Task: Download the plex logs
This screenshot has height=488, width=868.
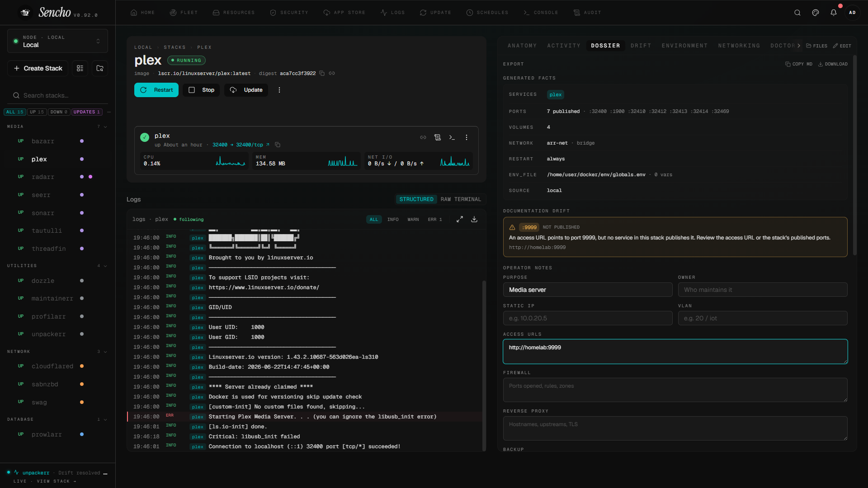Action: coord(474,219)
